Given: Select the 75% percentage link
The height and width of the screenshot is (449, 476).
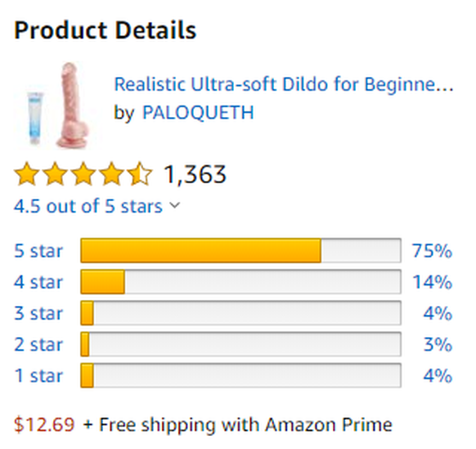Looking at the screenshot, I should (x=432, y=251).
